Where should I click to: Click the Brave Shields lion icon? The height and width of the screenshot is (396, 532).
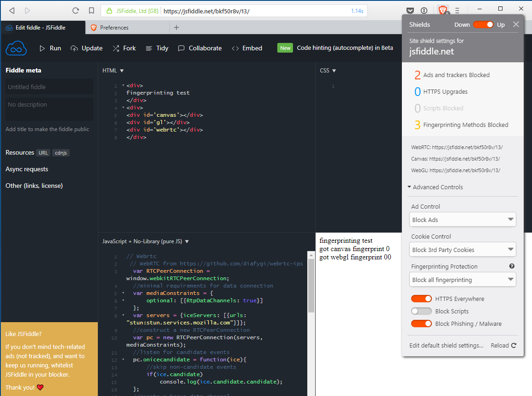click(443, 10)
